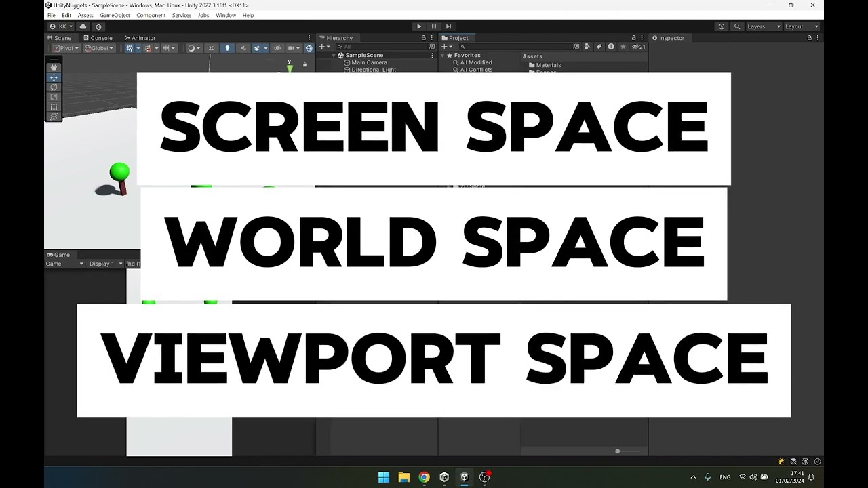Switch to the Console tab
This screenshot has width=868, height=488.
(x=98, y=38)
